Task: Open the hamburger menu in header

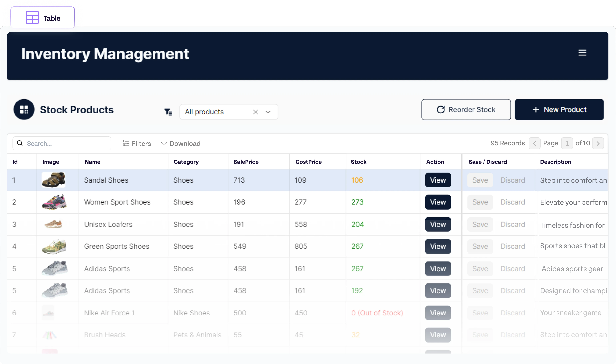Action: click(x=582, y=53)
